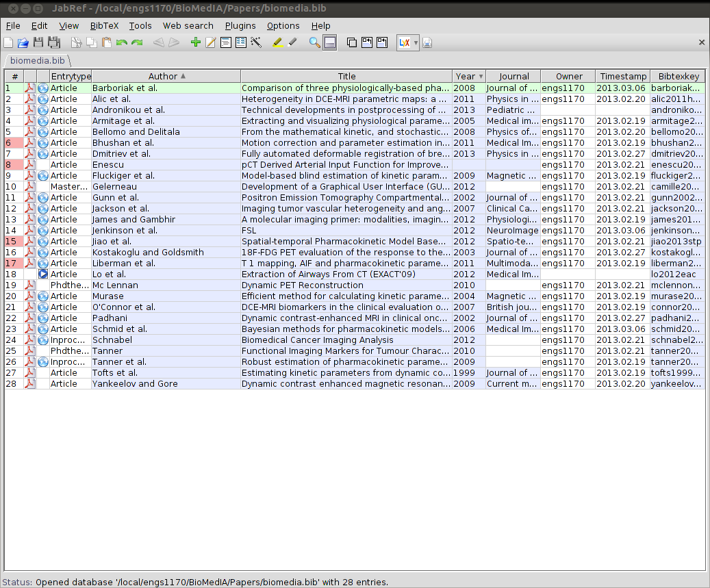
Task: Select 'Yankeelov and Gore' author cell
Action: tap(166, 383)
